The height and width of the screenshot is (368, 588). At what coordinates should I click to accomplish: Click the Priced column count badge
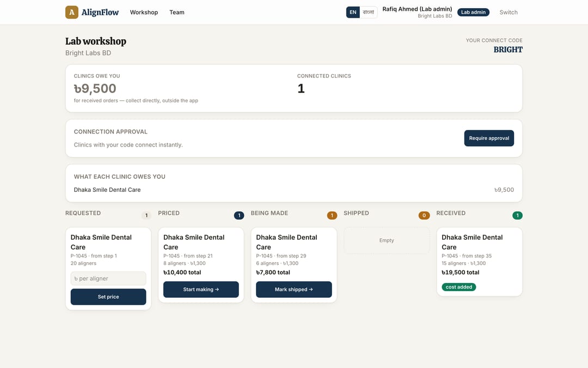(x=239, y=215)
